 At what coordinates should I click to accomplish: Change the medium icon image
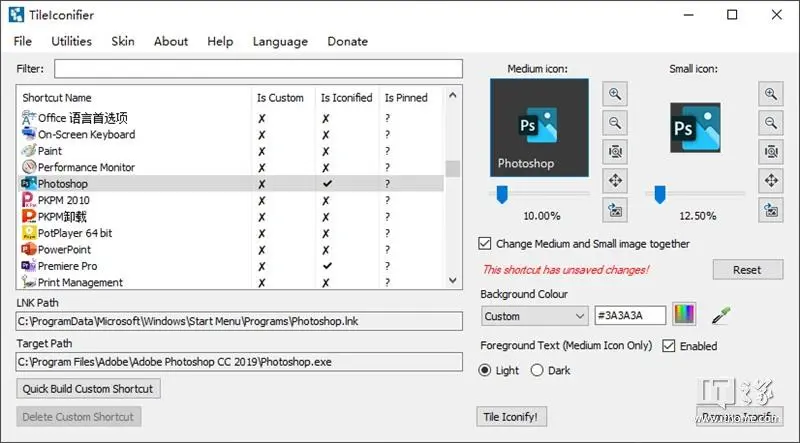coord(615,210)
